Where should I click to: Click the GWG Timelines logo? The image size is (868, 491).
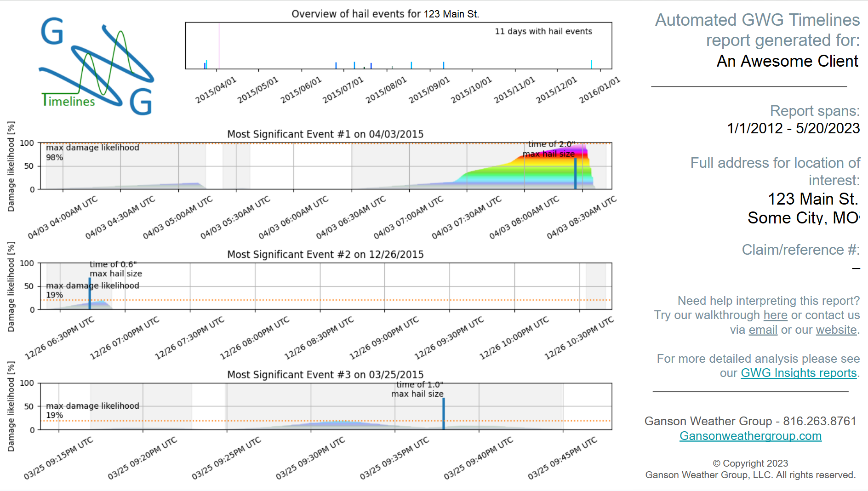(x=97, y=67)
